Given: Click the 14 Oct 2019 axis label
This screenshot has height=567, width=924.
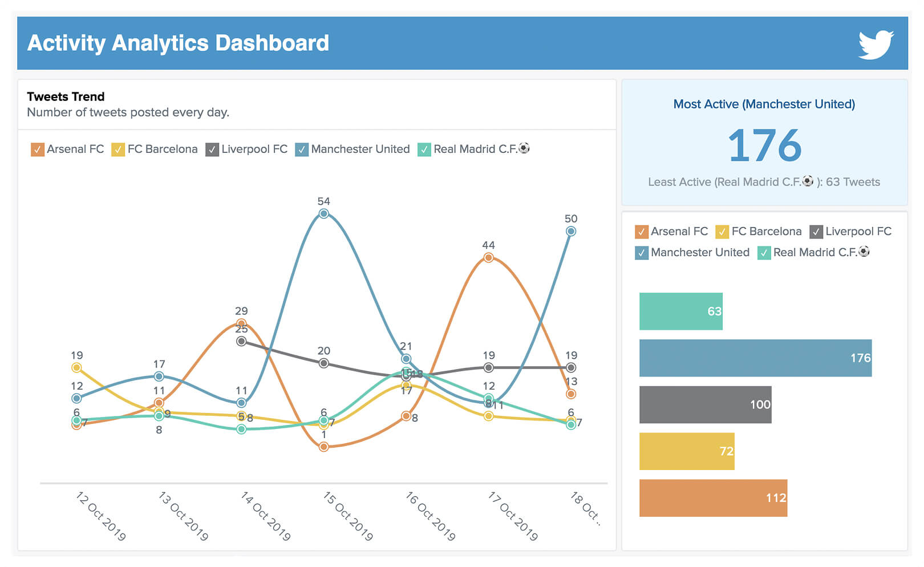Looking at the screenshot, I should click(x=266, y=516).
